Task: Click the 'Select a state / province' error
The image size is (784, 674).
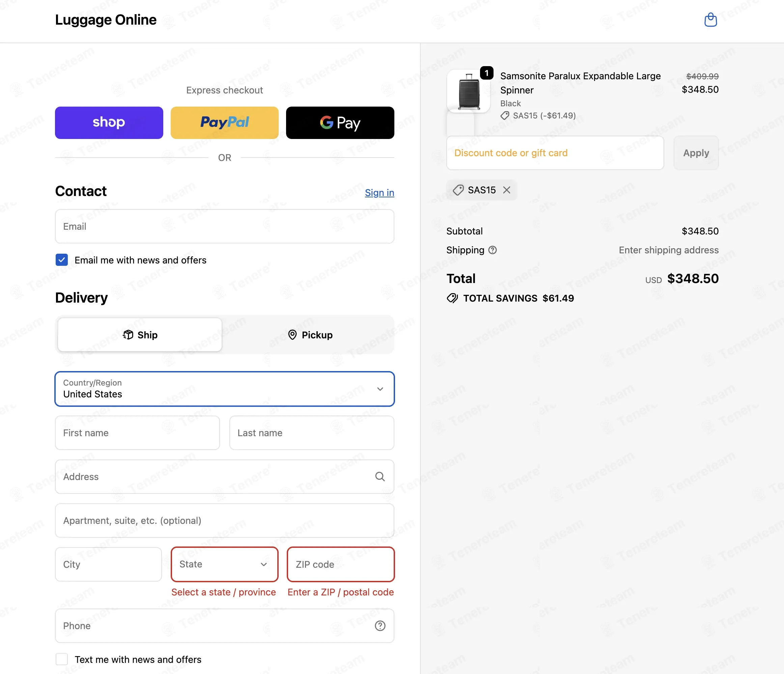Action: click(x=223, y=592)
